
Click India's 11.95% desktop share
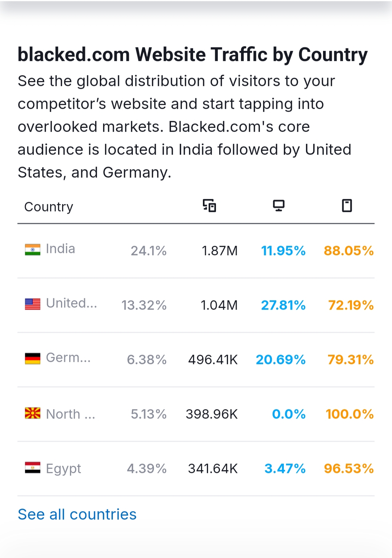click(x=283, y=251)
